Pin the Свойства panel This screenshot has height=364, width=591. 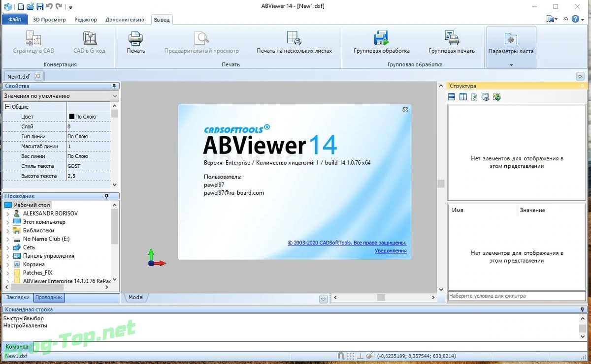114,86
